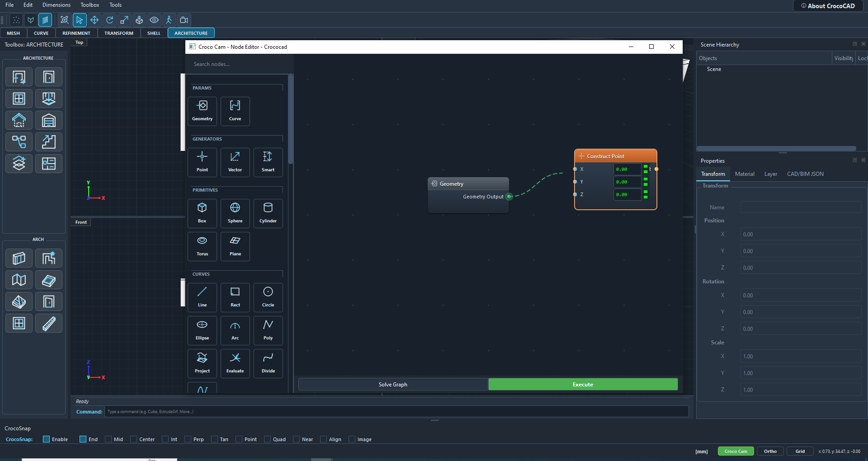Enable the Perp snap checkbox
The height and width of the screenshot is (461, 868).
click(x=188, y=439)
